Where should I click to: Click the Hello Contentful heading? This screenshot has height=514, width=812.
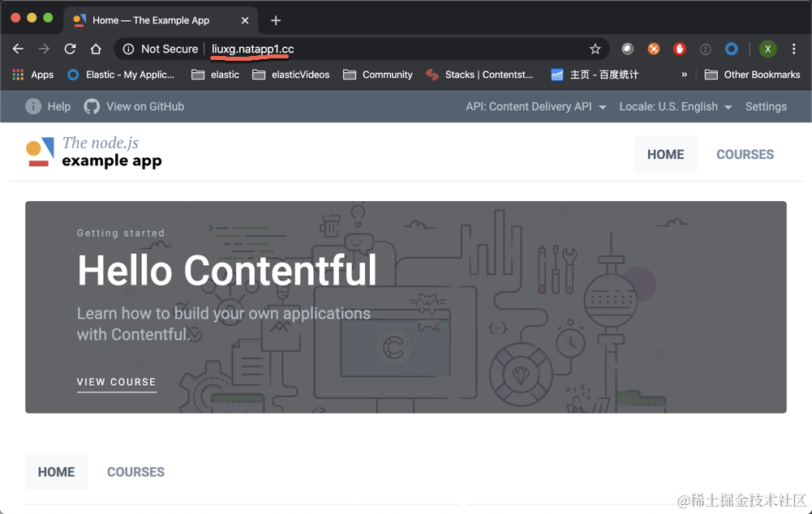[x=227, y=270]
